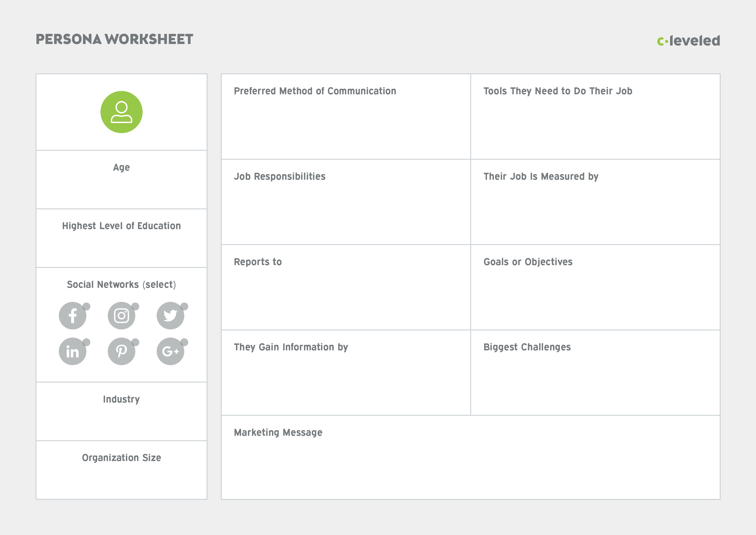
Task: Click the green persona avatar icon
Action: [x=122, y=112]
